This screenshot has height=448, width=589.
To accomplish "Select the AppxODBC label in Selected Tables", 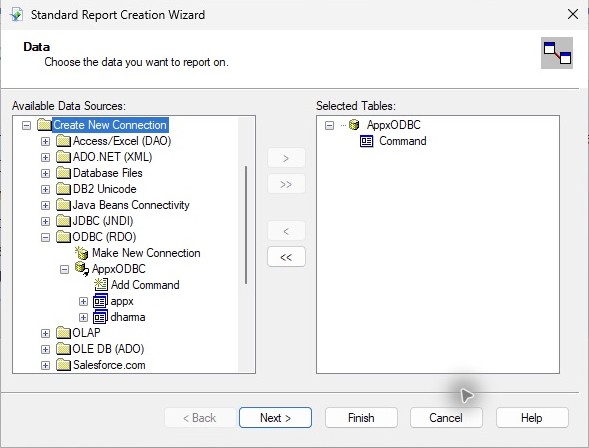I will coord(394,125).
